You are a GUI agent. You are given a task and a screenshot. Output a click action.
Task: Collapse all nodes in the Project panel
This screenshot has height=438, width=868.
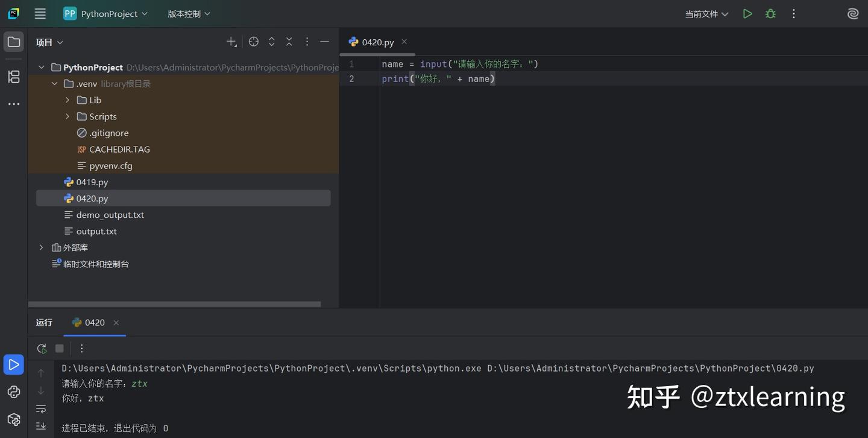[x=289, y=41]
